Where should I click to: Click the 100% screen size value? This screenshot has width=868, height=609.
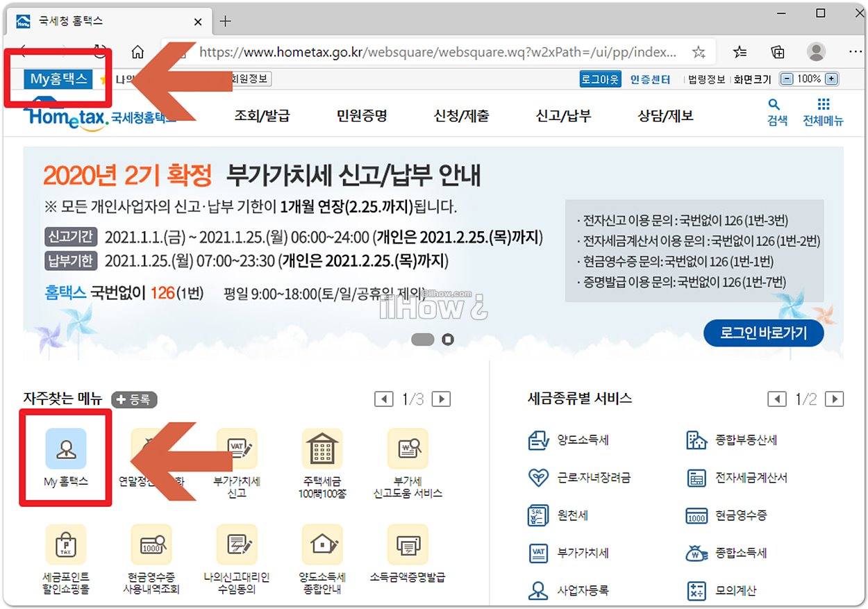pyautogui.click(x=809, y=79)
